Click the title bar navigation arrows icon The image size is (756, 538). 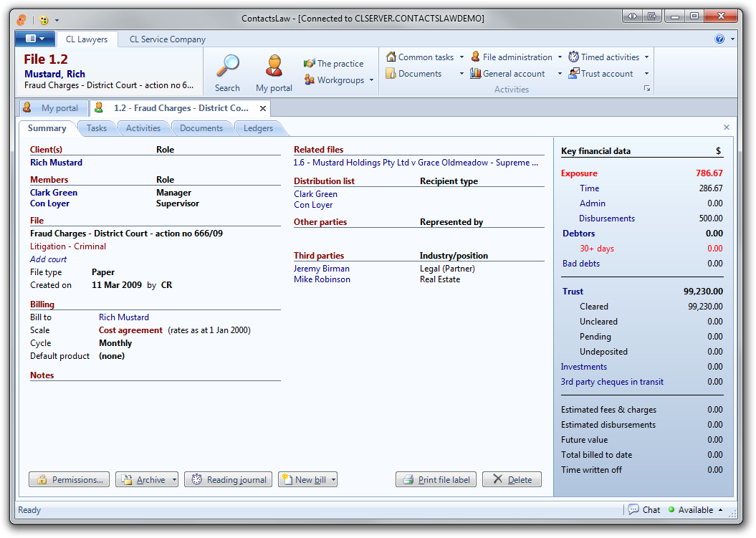pos(632,16)
